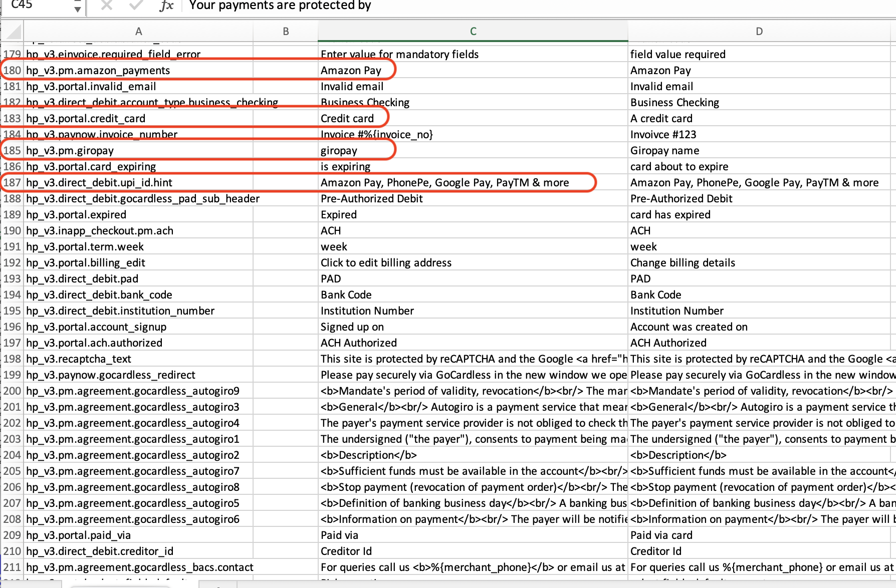Select column D header

coord(759,32)
